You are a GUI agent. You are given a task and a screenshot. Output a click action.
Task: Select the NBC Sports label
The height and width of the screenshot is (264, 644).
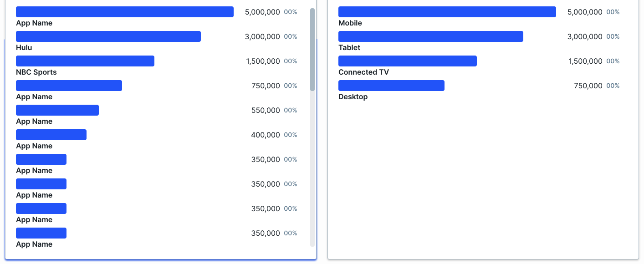tap(36, 72)
